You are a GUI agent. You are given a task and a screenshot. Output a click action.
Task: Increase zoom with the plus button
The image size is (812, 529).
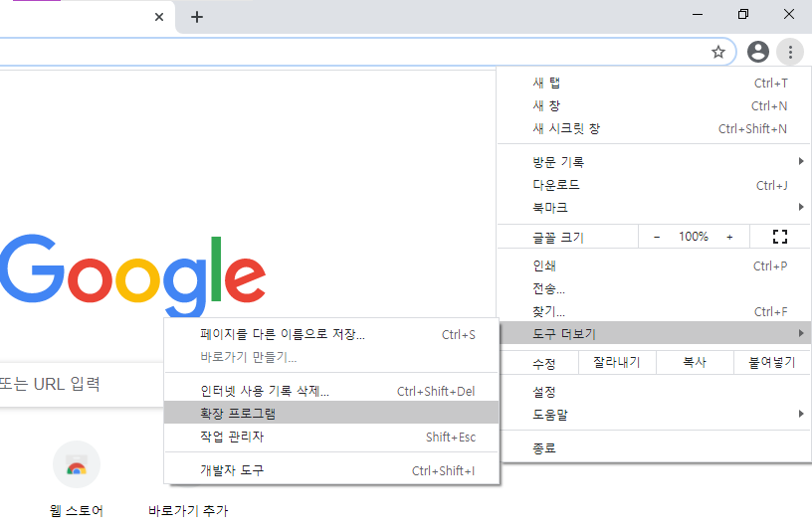click(729, 237)
